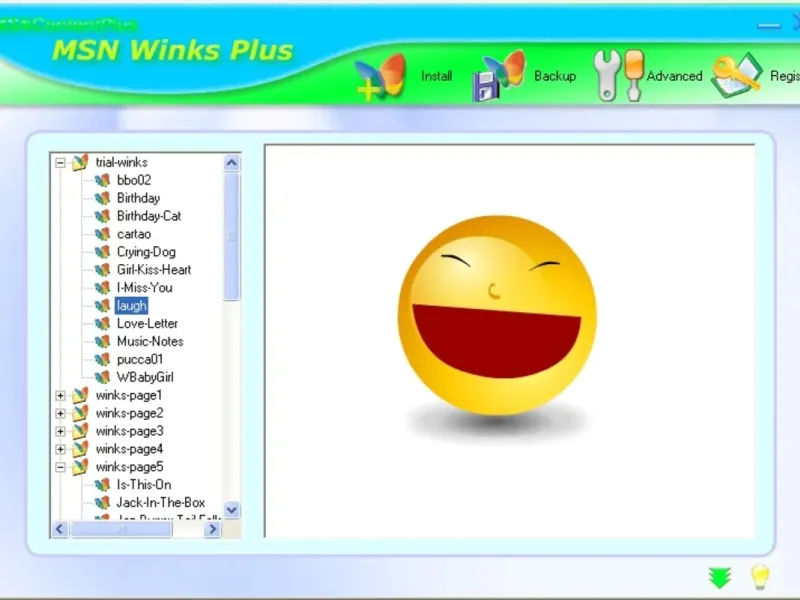Click the yellow light bulb icon
This screenshot has height=600, width=800.
click(760, 577)
